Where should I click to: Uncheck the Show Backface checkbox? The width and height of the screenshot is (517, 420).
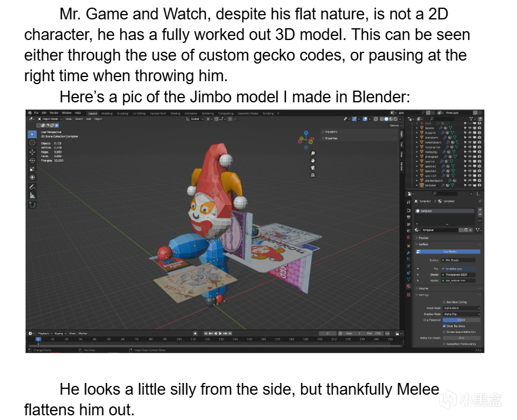point(444,325)
